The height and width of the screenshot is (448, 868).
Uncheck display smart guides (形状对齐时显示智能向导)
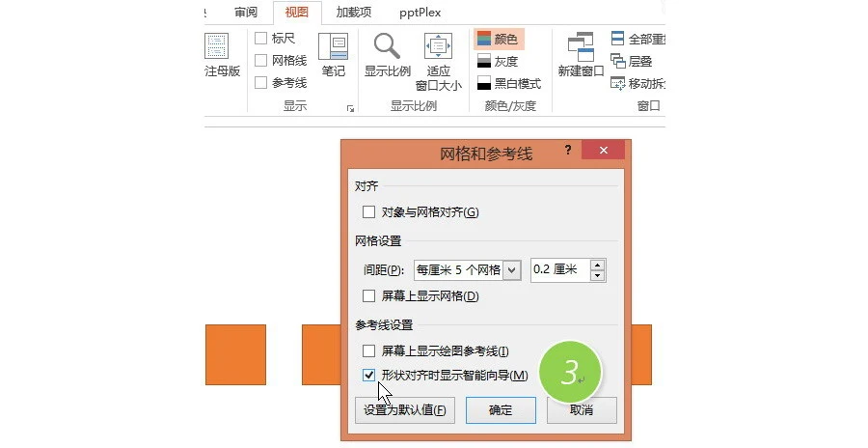tap(368, 376)
